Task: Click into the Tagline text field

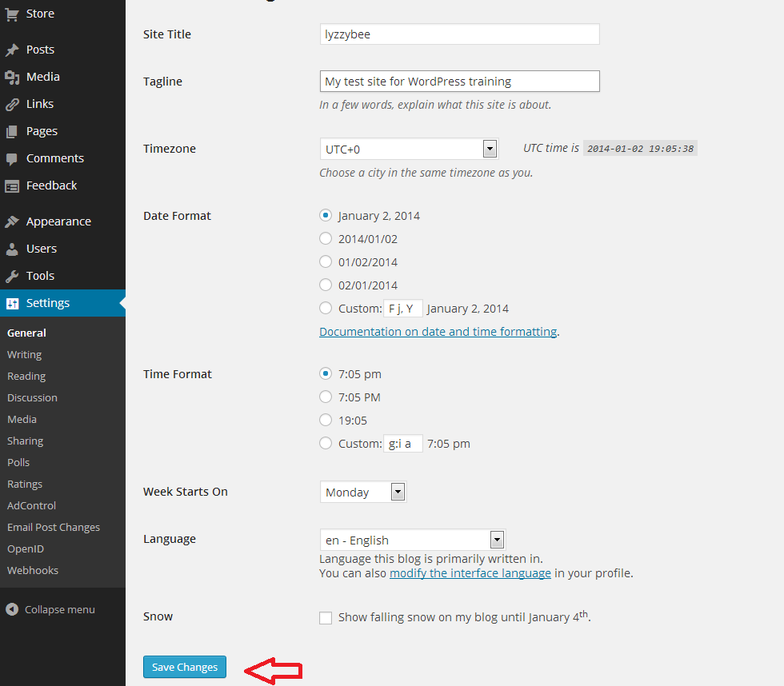Action: 459,81
